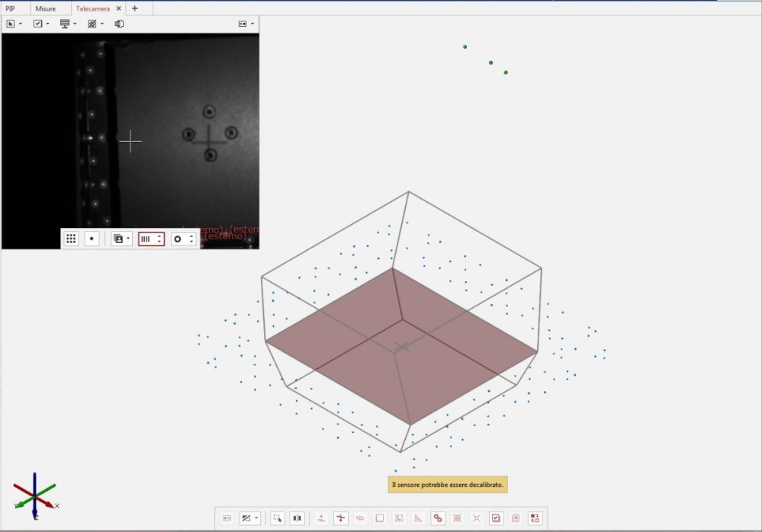Close the Telecamera tab
Viewport: 762px width, 532px height.
118,8
